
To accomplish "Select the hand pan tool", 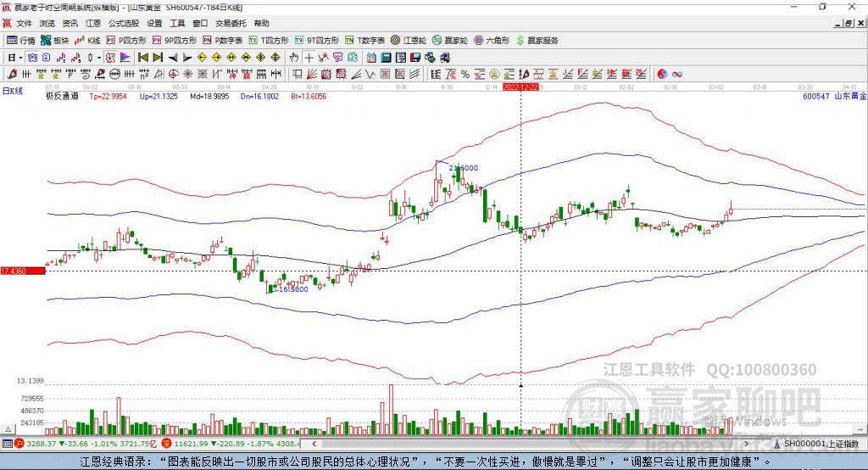I will pyautogui.click(x=294, y=58).
